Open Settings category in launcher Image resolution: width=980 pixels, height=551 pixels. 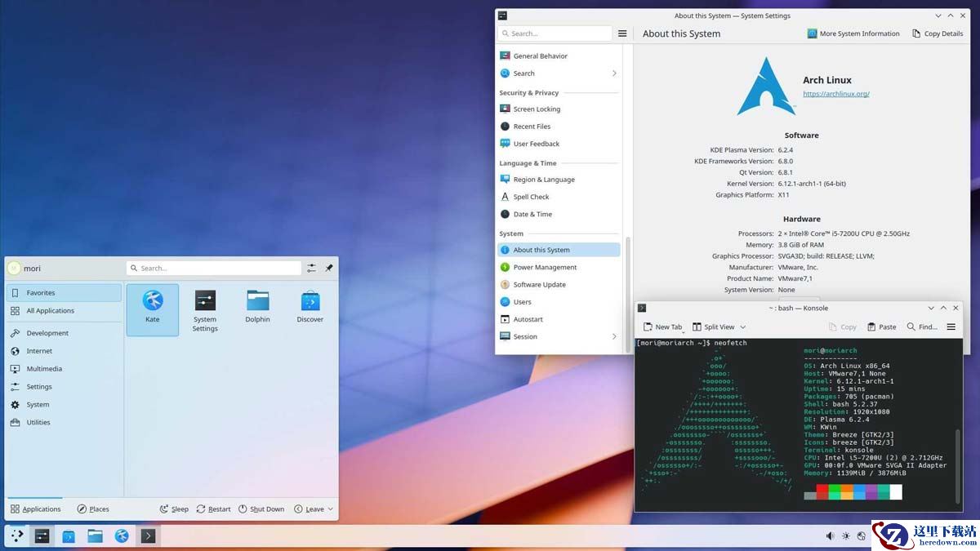pyautogui.click(x=65, y=387)
